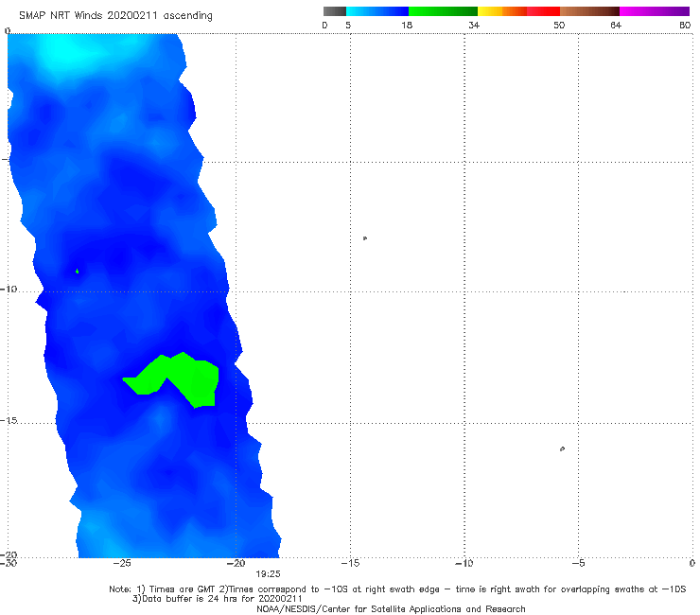Screen dimensions: 700x615
Task: Click the green segment of the color bar
Action: [x=443, y=11]
